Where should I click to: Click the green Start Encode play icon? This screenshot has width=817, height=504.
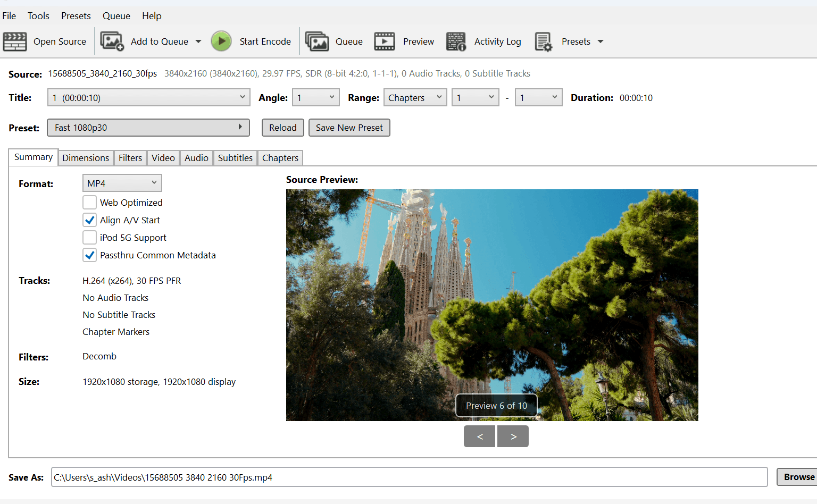(x=221, y=41)
